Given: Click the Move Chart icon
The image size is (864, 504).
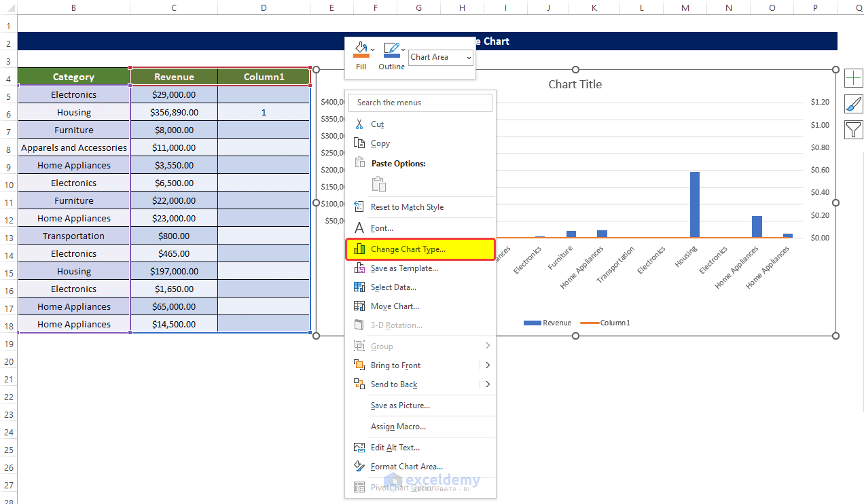Looking at the screenshot, I should pos(359,306).
